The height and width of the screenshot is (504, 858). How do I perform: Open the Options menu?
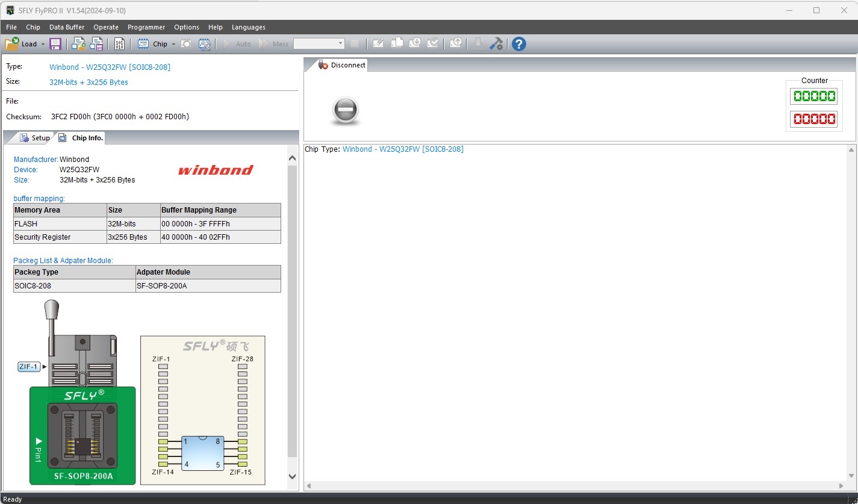(187, 27)
